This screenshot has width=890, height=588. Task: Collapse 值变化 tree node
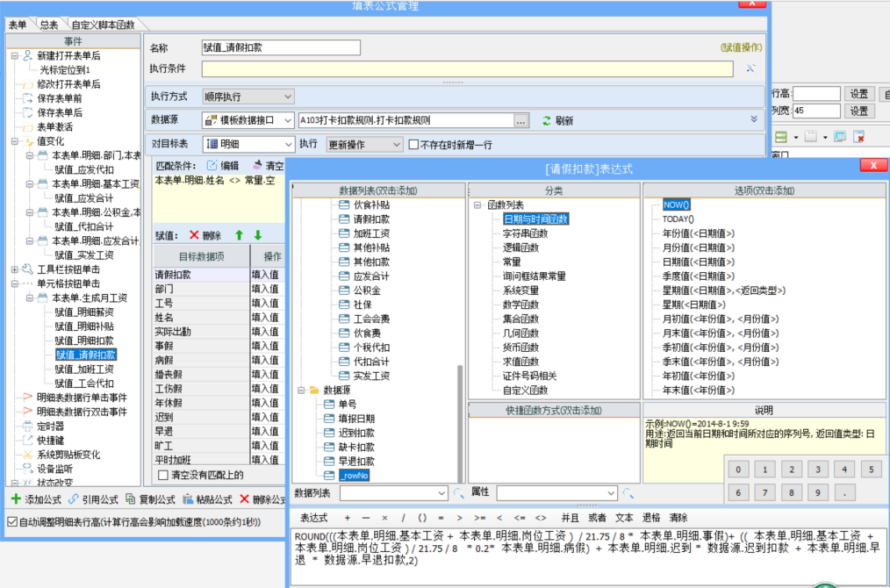[15, 141]
